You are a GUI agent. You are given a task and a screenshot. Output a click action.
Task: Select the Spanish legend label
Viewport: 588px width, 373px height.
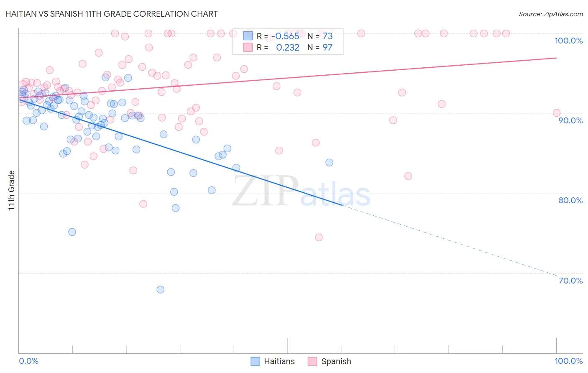[x=336, y=361]
